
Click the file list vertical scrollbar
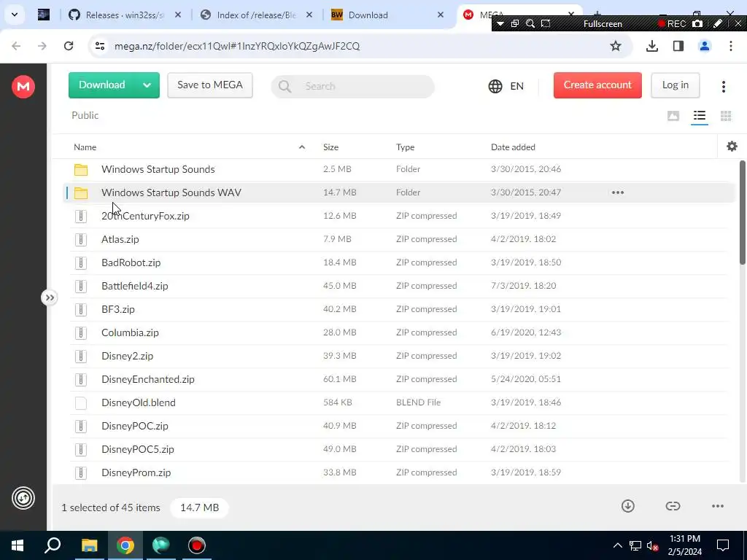[x=742, y=212]
